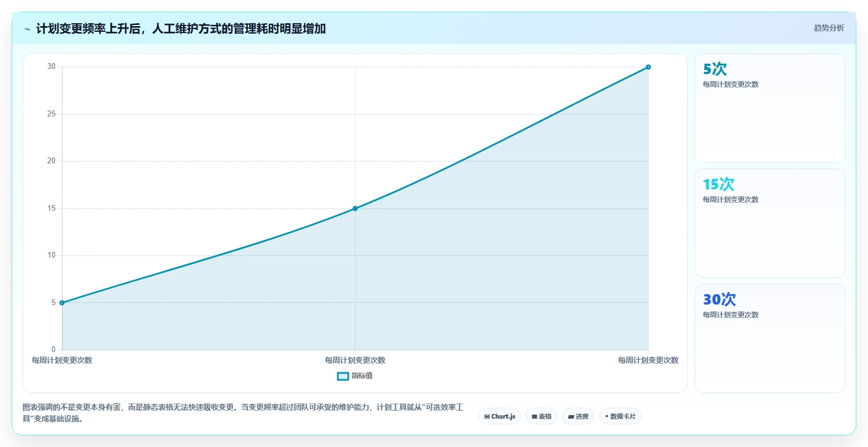Click the chart data point at value 15
This screenshot has width=868, height=447.
(355, 208)
